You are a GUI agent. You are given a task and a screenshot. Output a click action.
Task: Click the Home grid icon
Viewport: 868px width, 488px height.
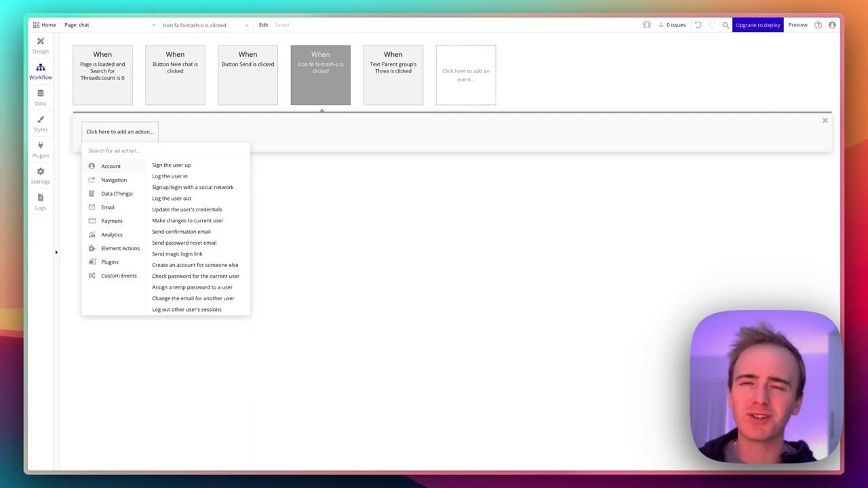[x=36, y=25]
